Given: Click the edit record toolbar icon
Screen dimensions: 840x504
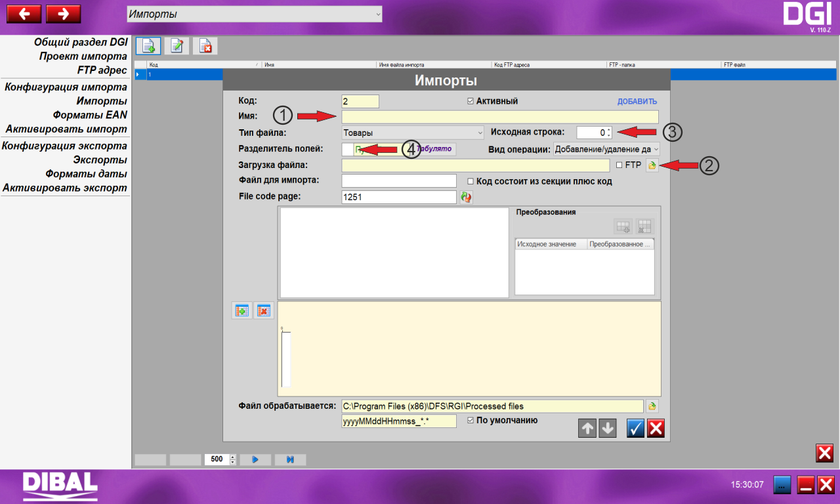Looking at the screenshot, I should pos(177,46).
